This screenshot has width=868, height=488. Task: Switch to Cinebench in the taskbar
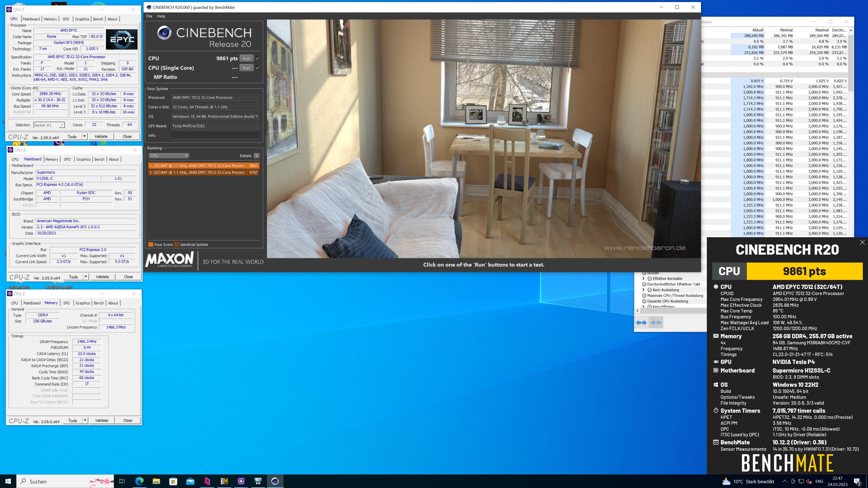click(x=275, y=481)
